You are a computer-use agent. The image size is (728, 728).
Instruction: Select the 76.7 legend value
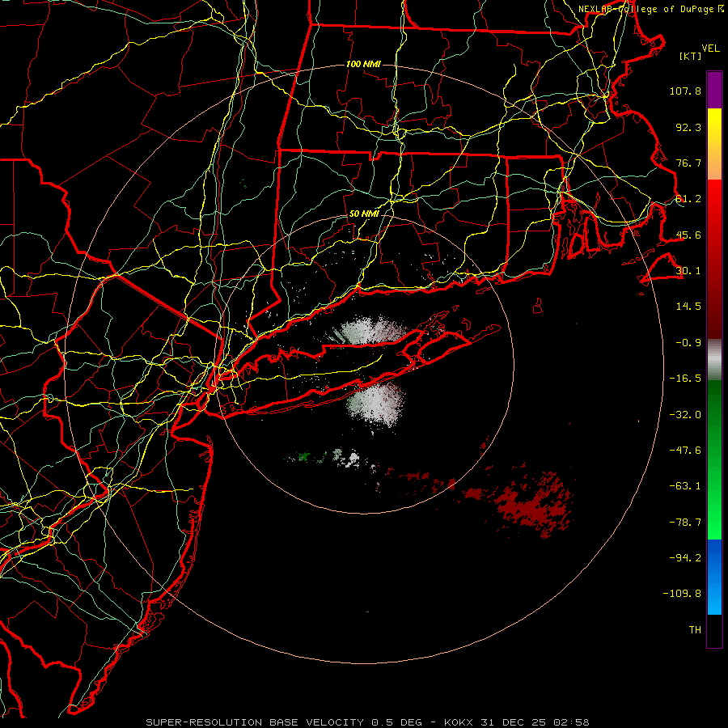click(x=688, y=163)
